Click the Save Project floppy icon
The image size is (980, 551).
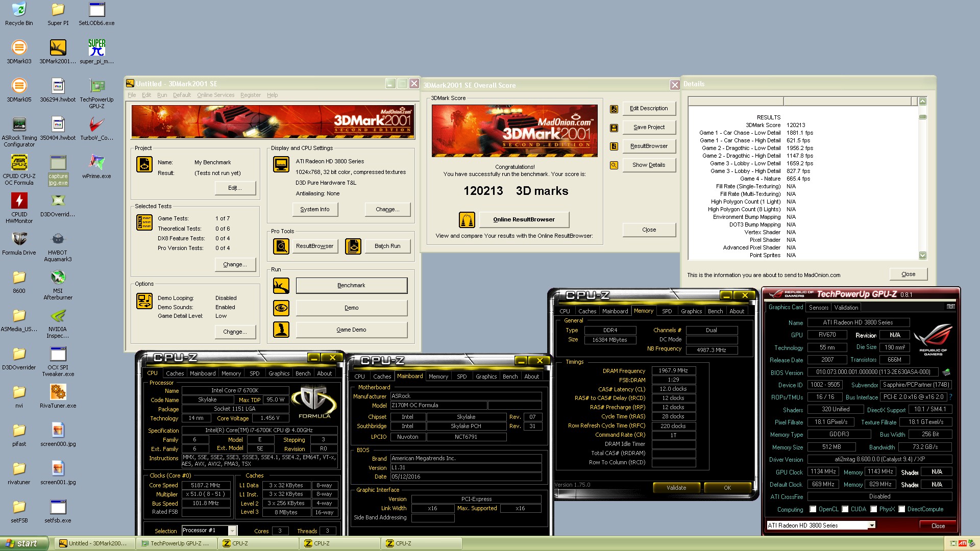tap(614, 128)
